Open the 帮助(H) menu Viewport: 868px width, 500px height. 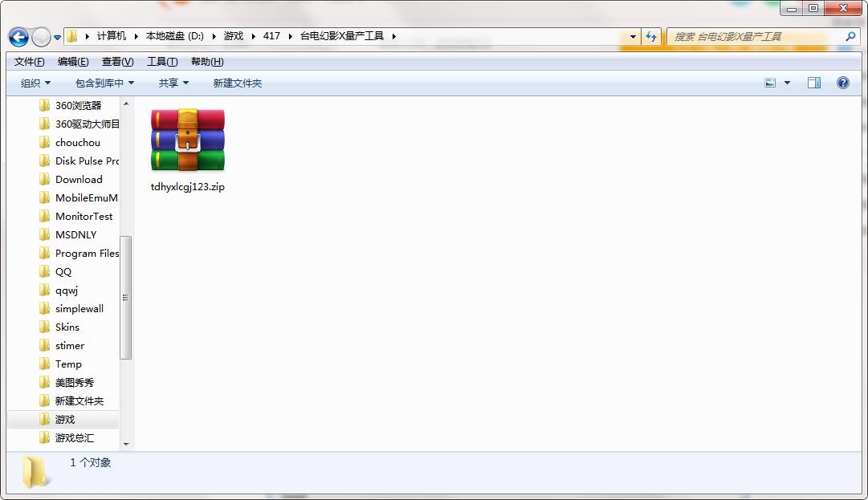click(208, 61)
